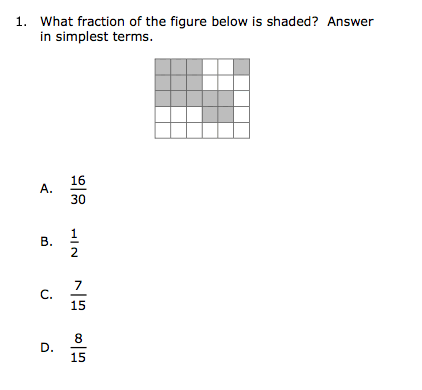Click numerator 1 in option B
Viewport: 422px width, 390px height.
point(74,233)
